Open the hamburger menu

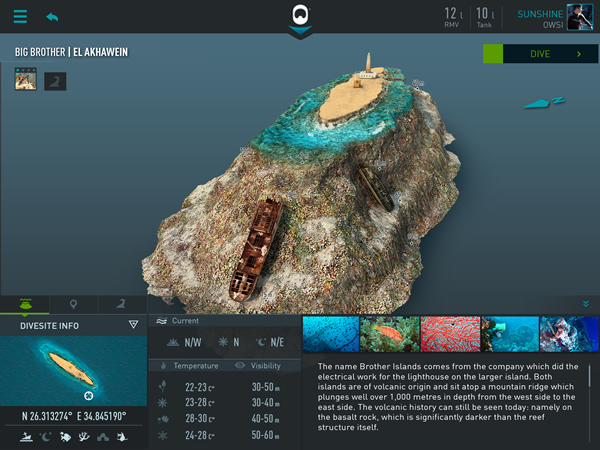point(20,17)
